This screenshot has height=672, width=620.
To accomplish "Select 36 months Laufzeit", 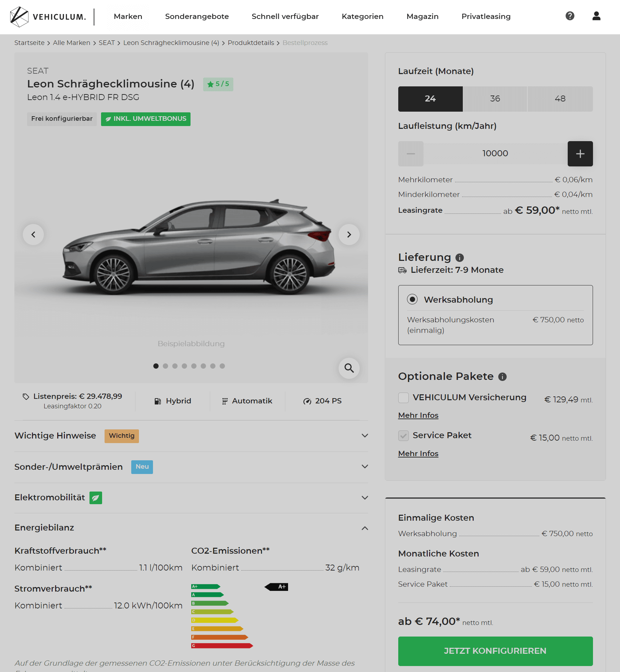I will pos(495,99).
